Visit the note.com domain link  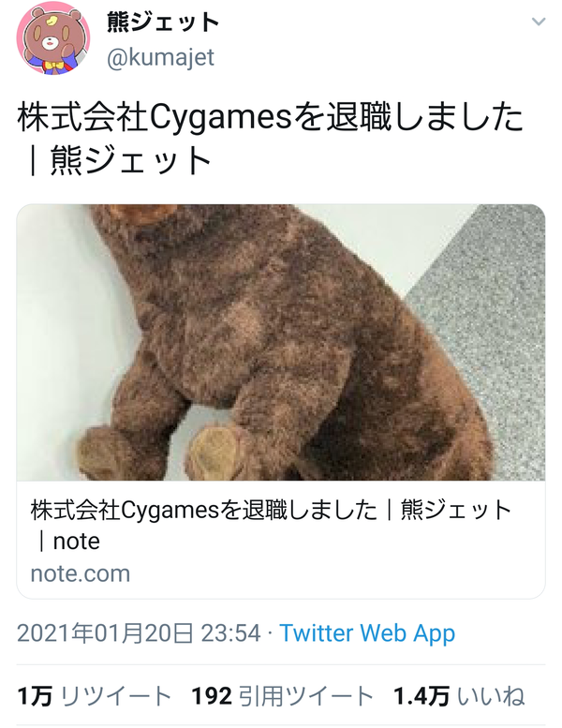click(x=81, y=573)
